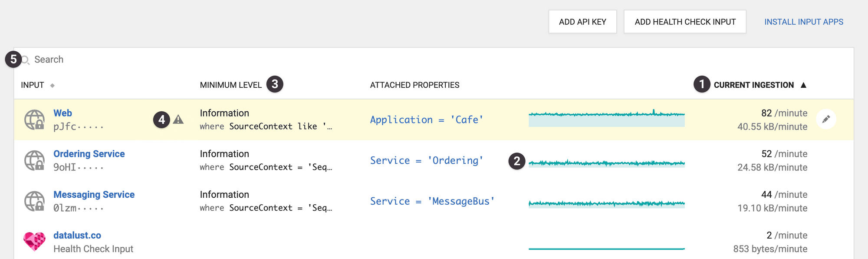Viewport: 868px width, 259px height.
Task: Click the Web API key globe-lock icon
Action: 34,120
